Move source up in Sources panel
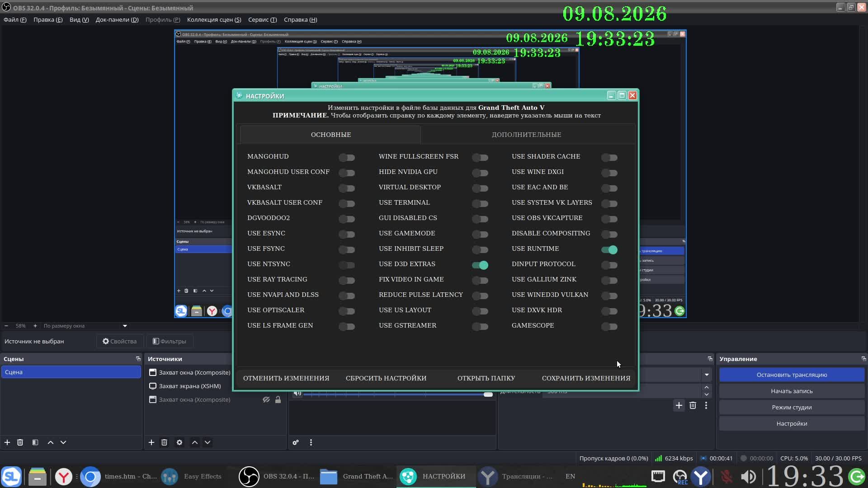 [x=195, y=442]
